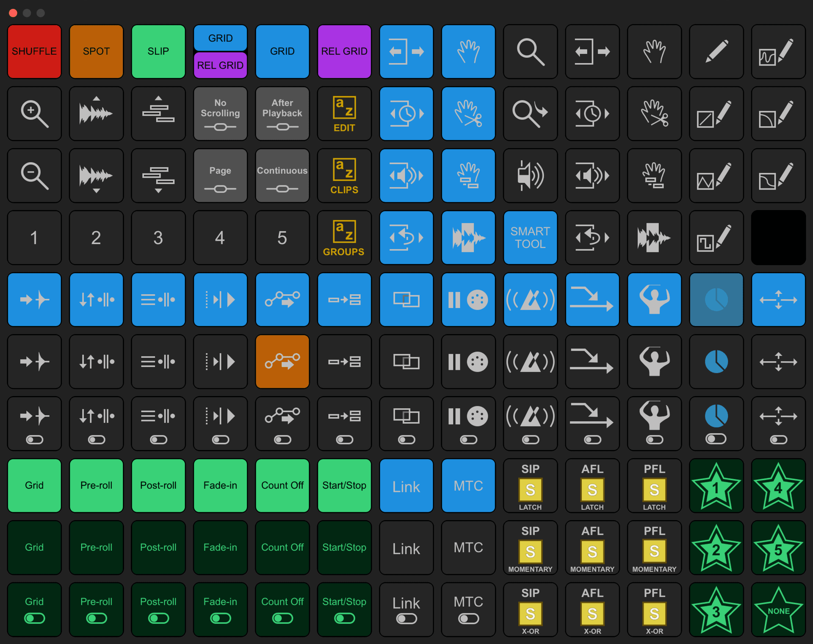Increase audio waveform height icon
Image resolution: width=813 pixels, height=644 pixels.
pyautogui.click(x=96, y=113)
